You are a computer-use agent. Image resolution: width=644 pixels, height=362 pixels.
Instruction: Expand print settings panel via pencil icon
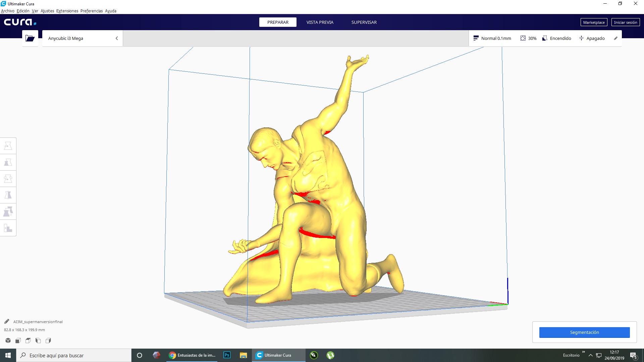(615, 38)
